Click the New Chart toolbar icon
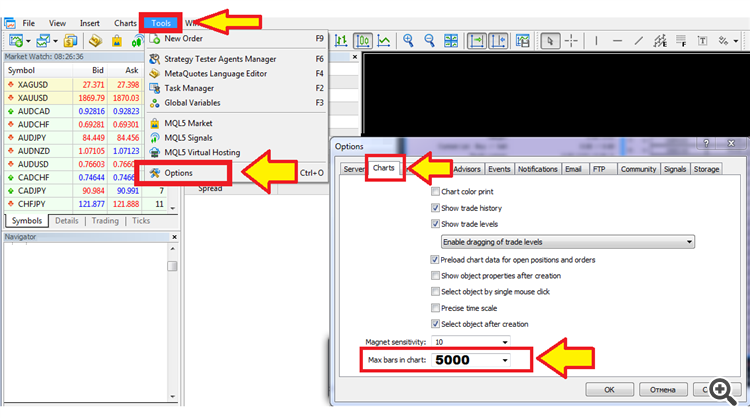750x418 pixels. coord(16,41)
